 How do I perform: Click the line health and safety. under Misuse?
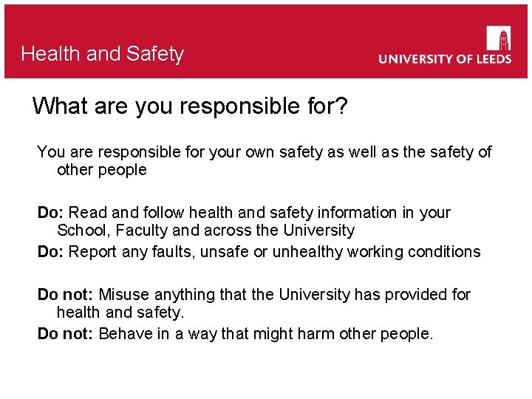click(120, 313)
